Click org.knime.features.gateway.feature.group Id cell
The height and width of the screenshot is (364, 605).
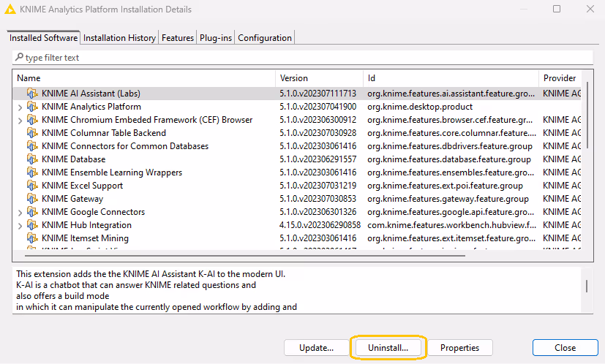(x=448, y=199)
